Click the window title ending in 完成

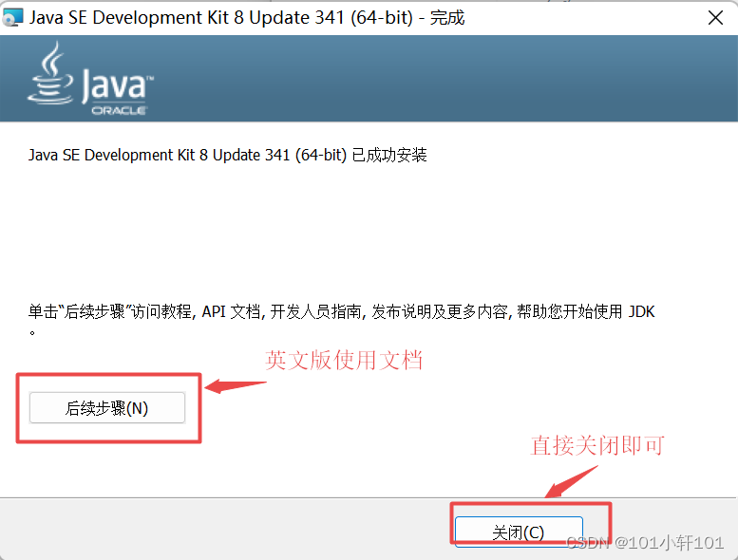[247, 17]
